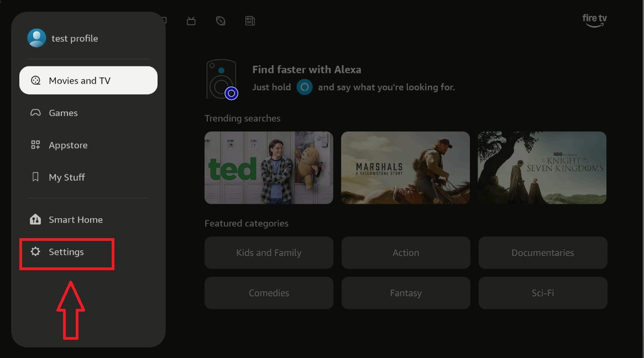Open the Appstore menu entry
This screenshot has height=358, width=644.
(x=68, y=145)
